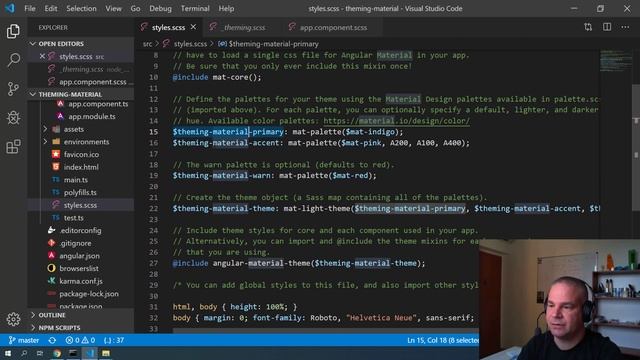Open the editor More Actions menu
640x360 pixels.
[625, 27]
